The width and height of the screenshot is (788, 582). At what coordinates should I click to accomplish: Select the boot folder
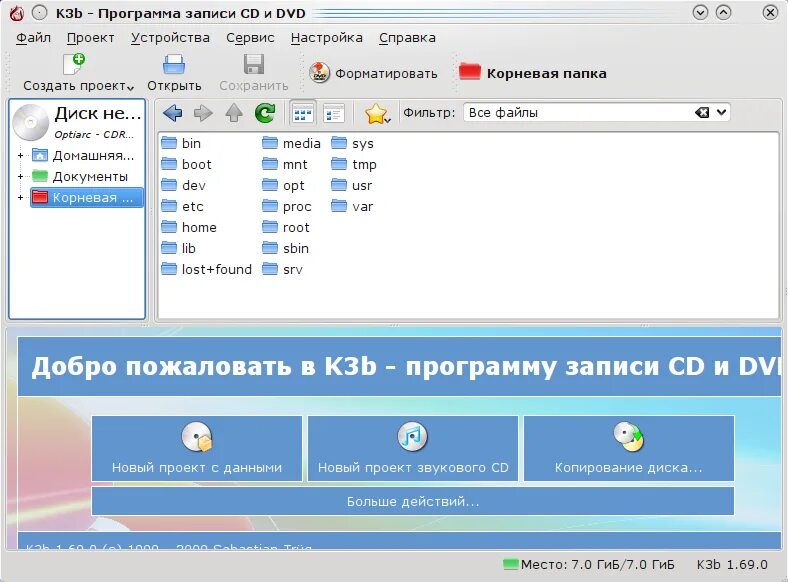tap(186, 165)
